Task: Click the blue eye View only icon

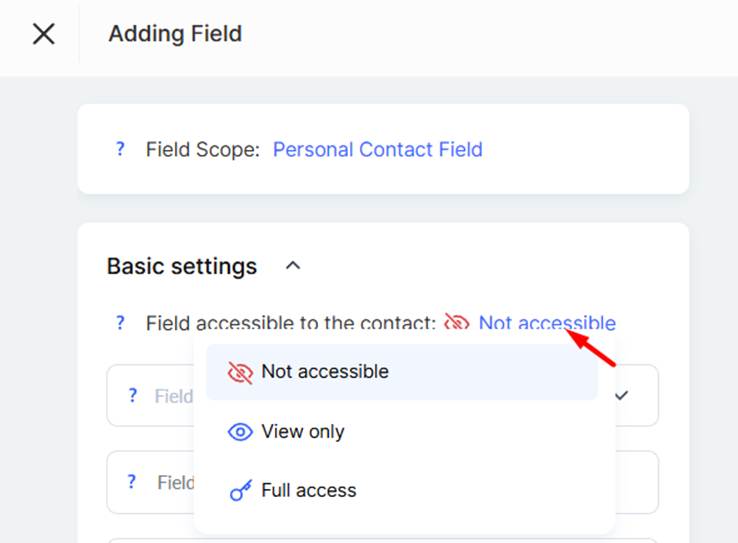Action: (x=240, y=431)
